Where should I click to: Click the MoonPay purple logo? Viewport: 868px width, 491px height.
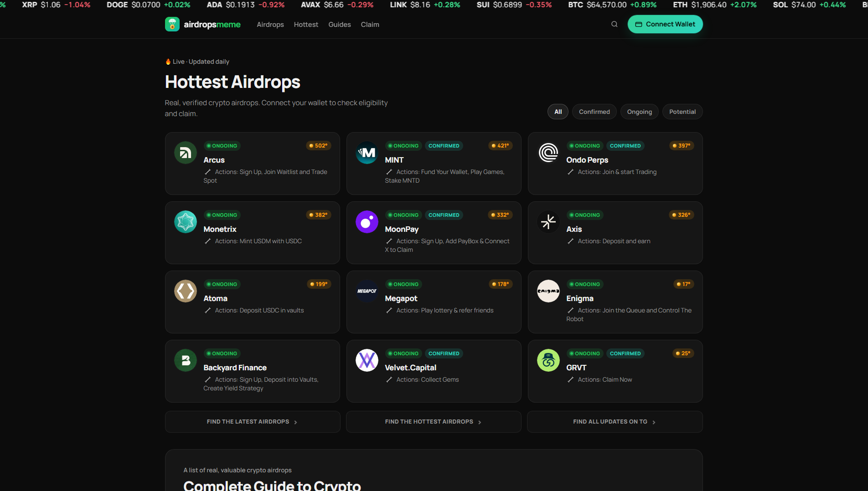(x=367, y=222)
